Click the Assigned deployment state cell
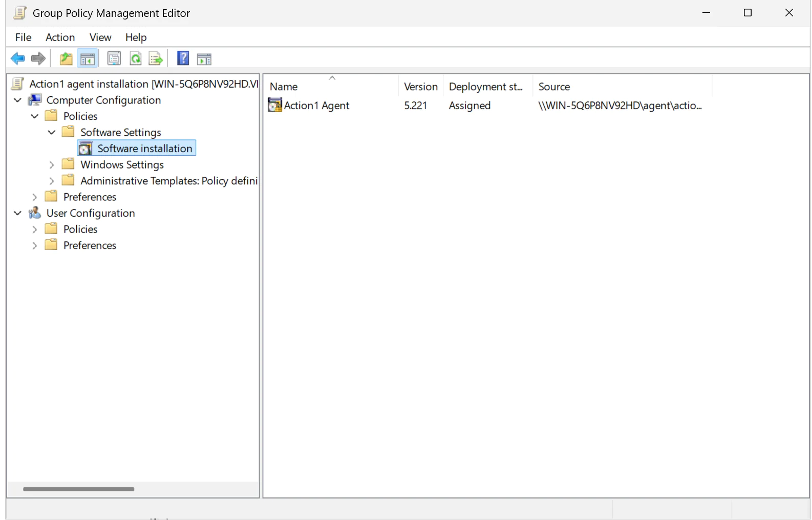Viewport: 812px width, 520px height. click(469, 105)
